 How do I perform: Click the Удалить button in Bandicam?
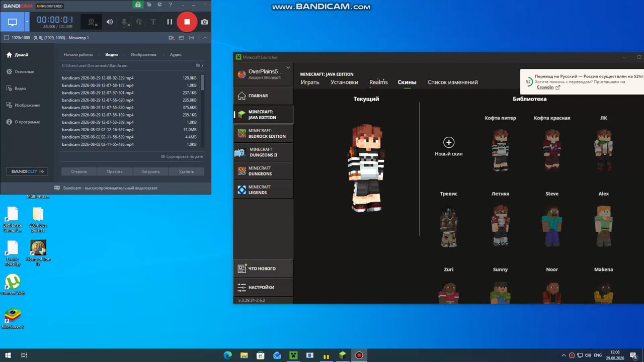coord(186,171)
